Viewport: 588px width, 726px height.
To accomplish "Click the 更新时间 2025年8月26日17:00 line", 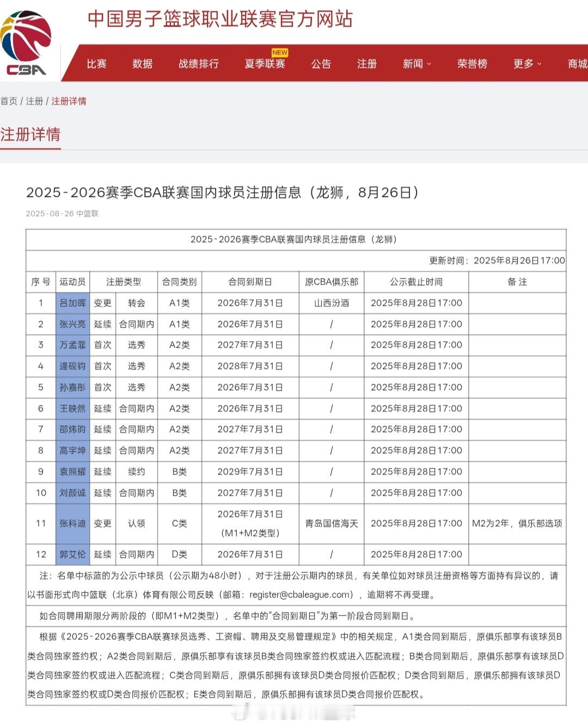I will pyautogui.click(x=497, y=261).
